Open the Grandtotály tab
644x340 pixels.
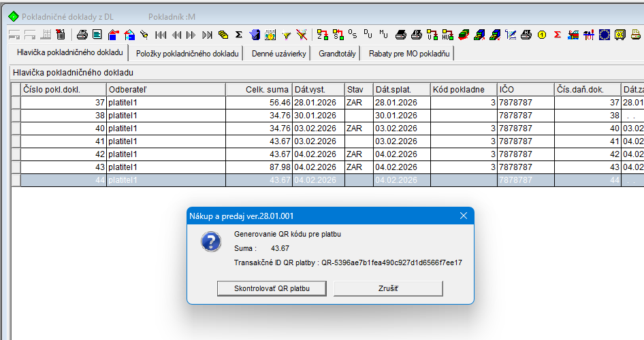(337, 53)
